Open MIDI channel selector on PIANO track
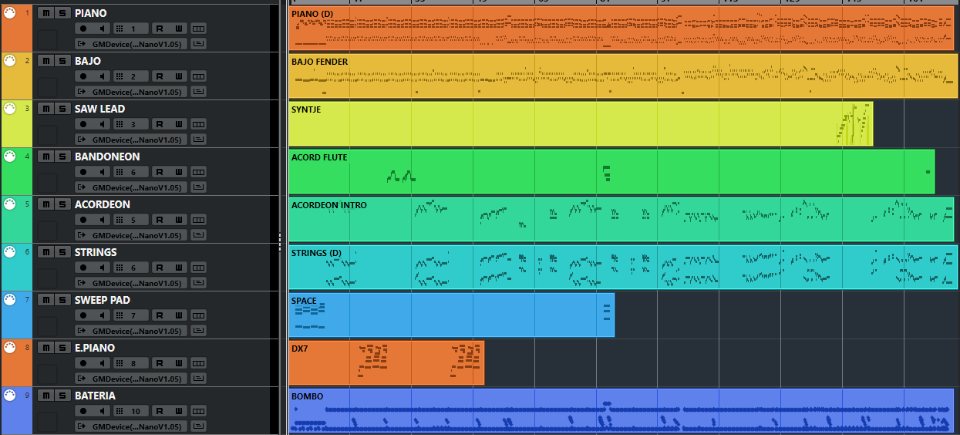Screen dimensions: 960x435 point(131,28)
